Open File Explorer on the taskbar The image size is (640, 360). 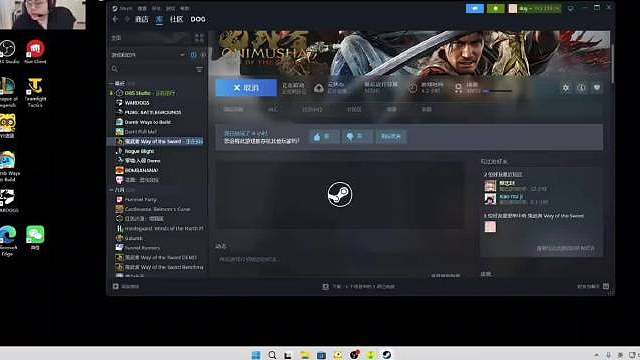304,355
